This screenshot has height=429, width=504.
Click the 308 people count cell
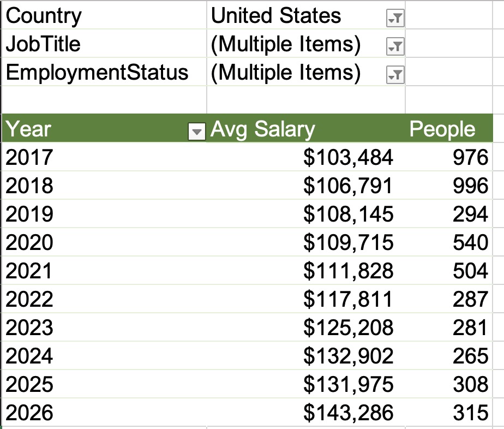(x=470, y=385)
